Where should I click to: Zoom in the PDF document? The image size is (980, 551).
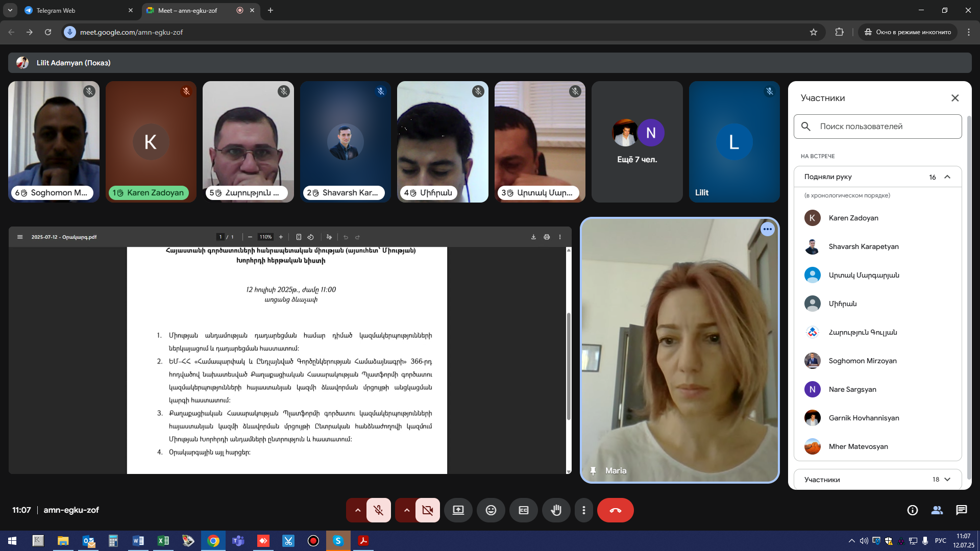tap(281, 237)
